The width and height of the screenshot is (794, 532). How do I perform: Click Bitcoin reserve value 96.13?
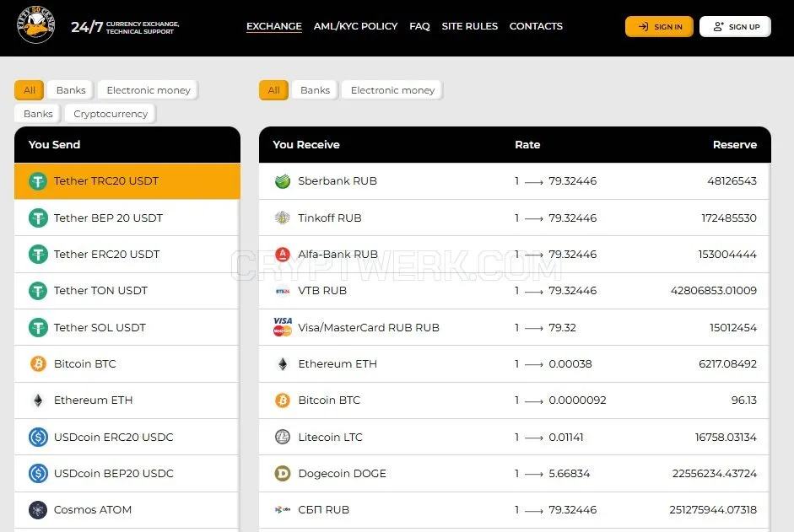744,400
